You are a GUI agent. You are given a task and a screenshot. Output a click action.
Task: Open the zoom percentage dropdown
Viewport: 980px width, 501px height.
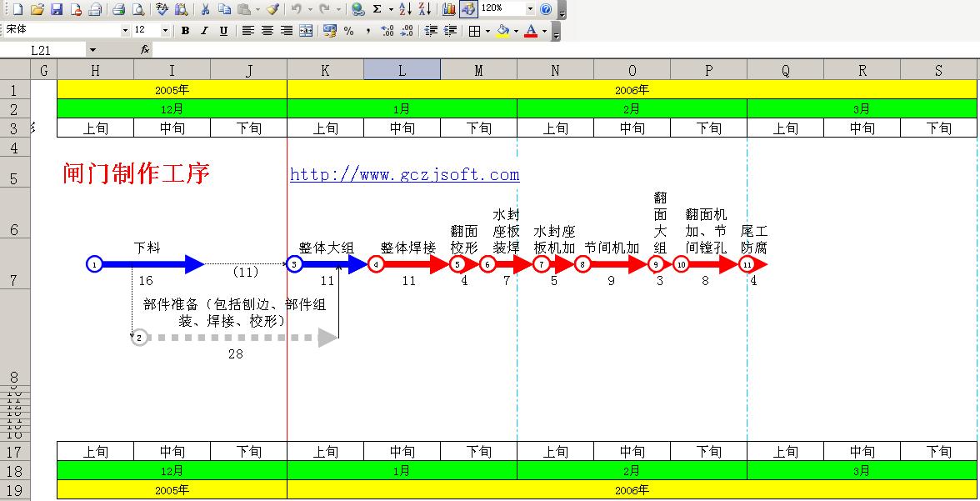pos(530,9)
